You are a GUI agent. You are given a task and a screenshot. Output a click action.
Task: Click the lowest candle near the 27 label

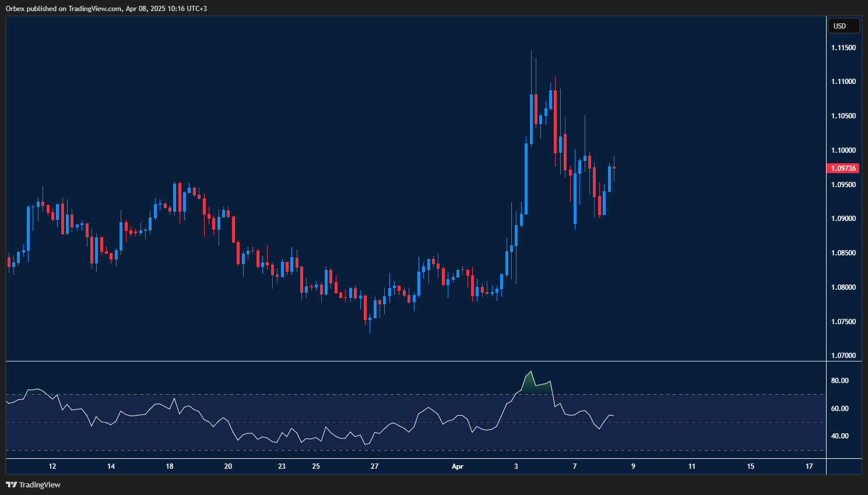click(370, 318)
